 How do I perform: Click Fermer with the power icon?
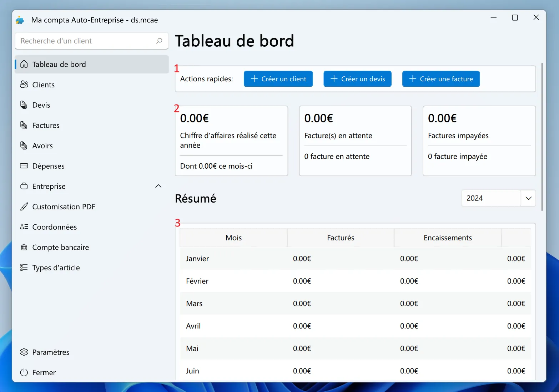pyautogui.click(x=24, y=372)
